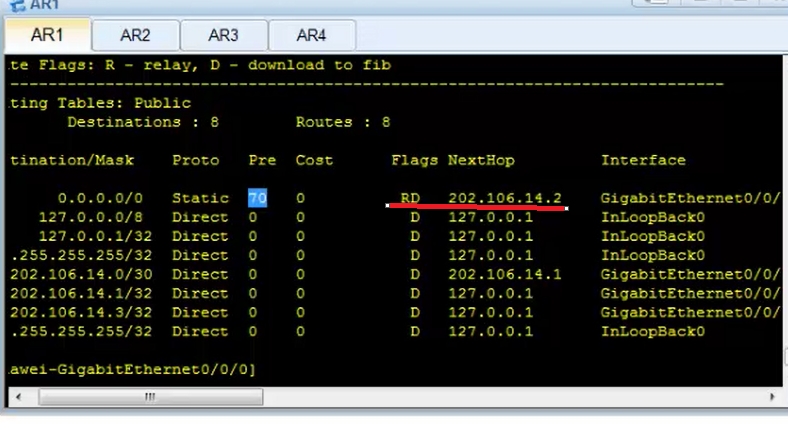The image size is (788, 432).
Task: Click the 127.0.0.0/8 destination
Action: 90,217
